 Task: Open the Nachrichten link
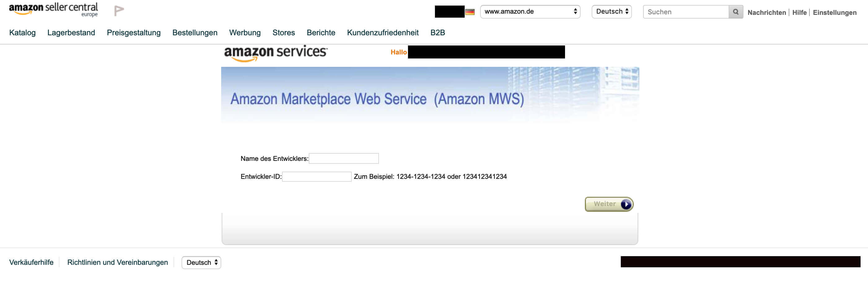tap(767, 12)
